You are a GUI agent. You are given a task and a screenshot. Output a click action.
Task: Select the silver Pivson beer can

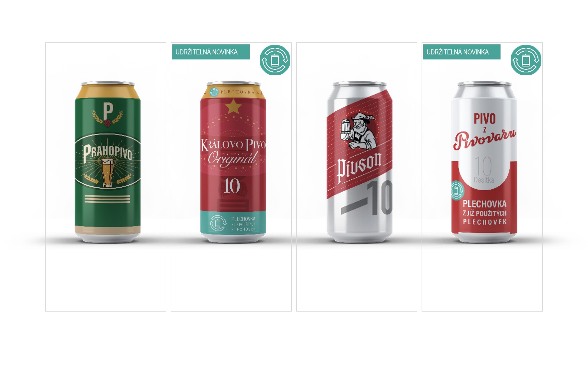359,162
